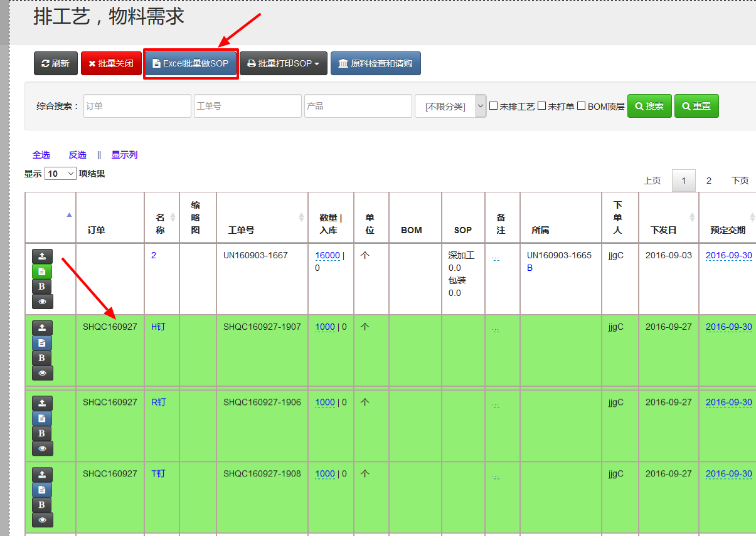Click upload icon in first table row

click(42, 256)
